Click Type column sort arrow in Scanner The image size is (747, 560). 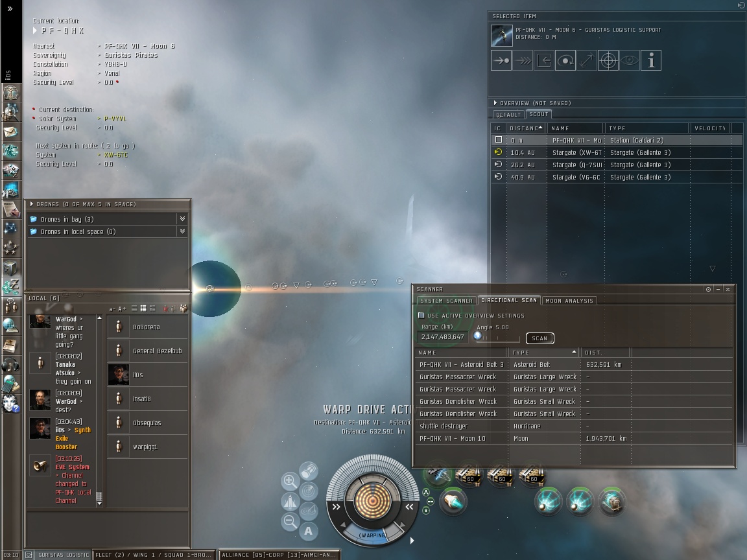(x=574, y=352)
